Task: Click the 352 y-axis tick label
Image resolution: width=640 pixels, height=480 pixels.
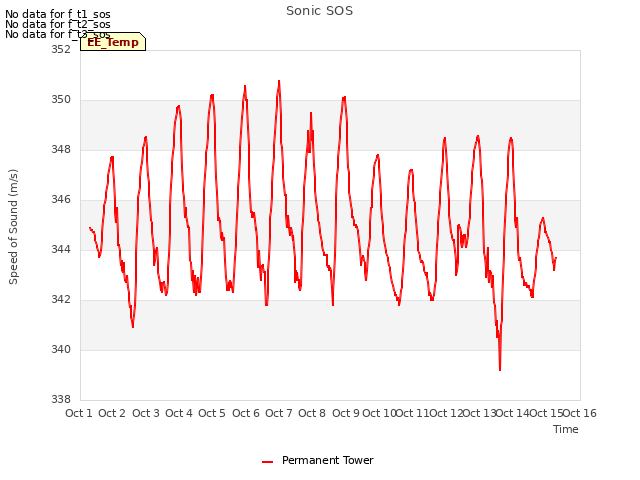Action: point(61,49)
